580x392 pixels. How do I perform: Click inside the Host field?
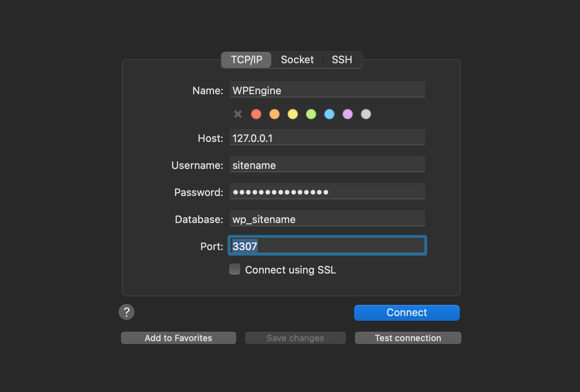tap(327, 137)
